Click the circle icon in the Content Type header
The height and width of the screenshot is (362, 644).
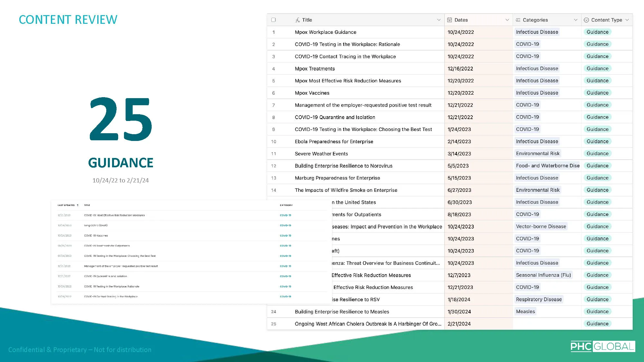coord(586,20)
